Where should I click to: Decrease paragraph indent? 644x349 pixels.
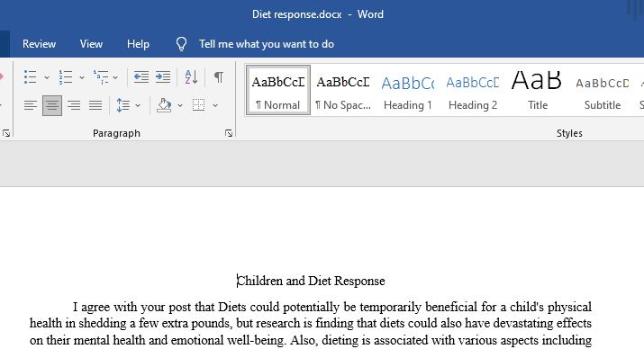[x=141, y=77]
